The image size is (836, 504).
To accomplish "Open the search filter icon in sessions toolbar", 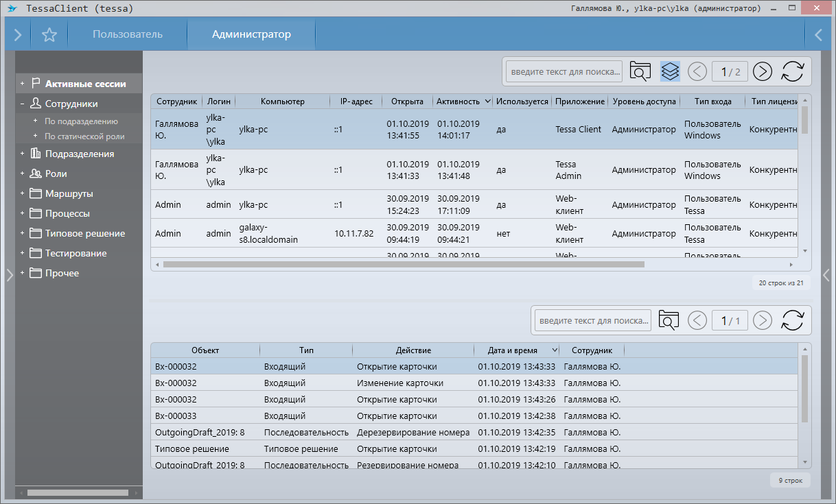I will [x=640, y=71].
